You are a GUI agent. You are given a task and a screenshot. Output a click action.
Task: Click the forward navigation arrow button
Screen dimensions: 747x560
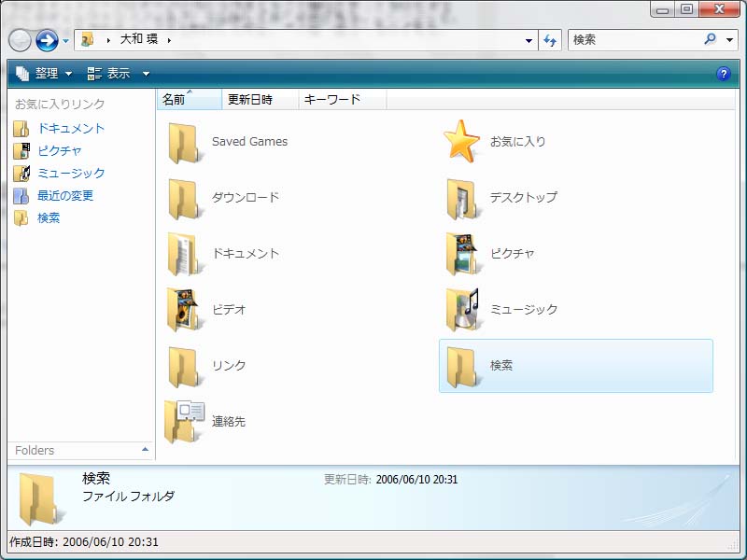[47, 40]
